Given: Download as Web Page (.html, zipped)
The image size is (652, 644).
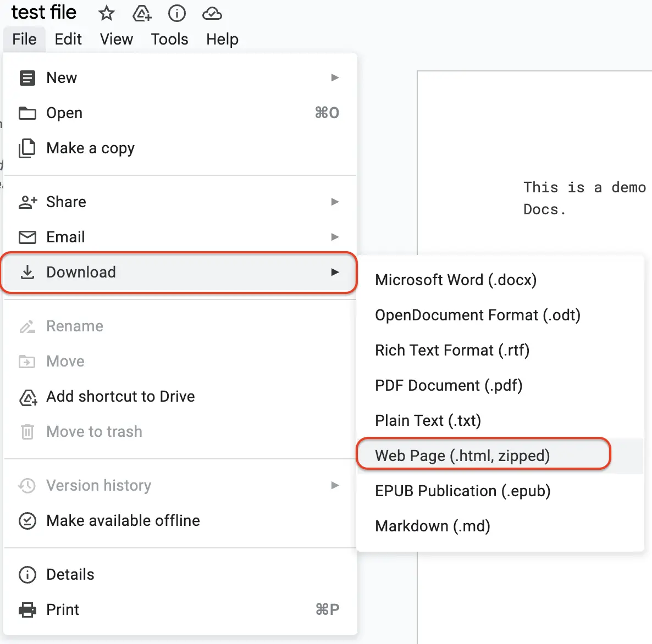Looking at the screenshot, I should [500, 456].
